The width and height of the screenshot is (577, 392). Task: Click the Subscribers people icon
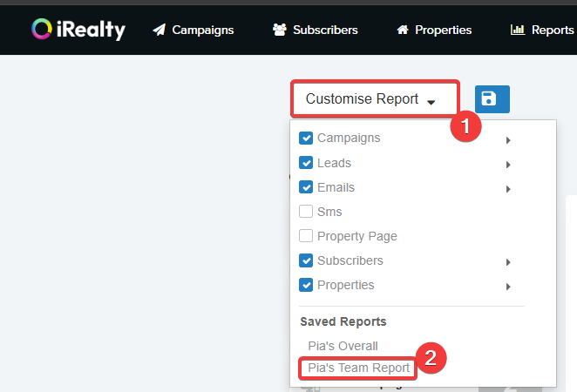(280, 30)
